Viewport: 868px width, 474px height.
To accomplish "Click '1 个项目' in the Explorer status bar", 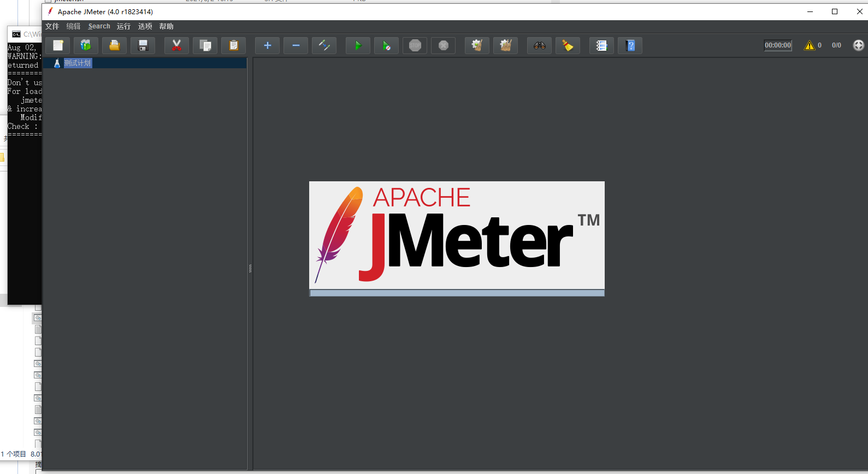I will click(14, 454).
